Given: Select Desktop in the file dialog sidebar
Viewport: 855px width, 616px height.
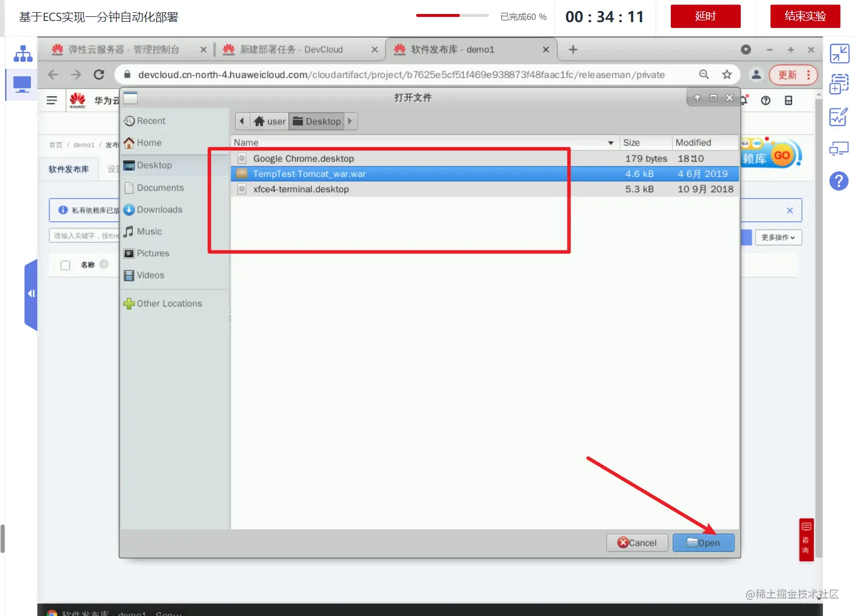Looking at the screenshot, I should [x=174, y=165].
